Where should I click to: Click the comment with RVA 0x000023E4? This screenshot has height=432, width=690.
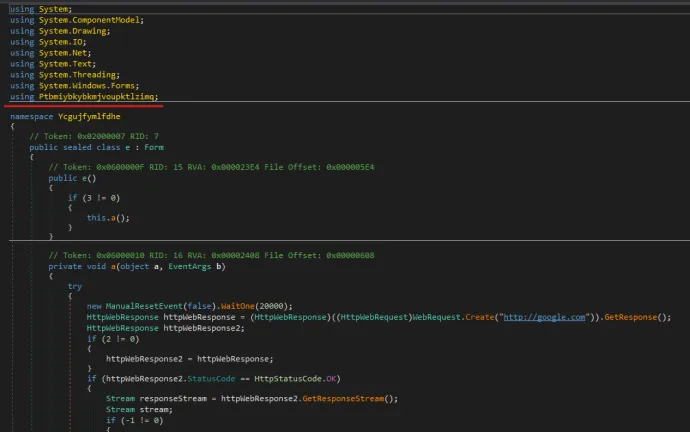(x=211, y=167)
